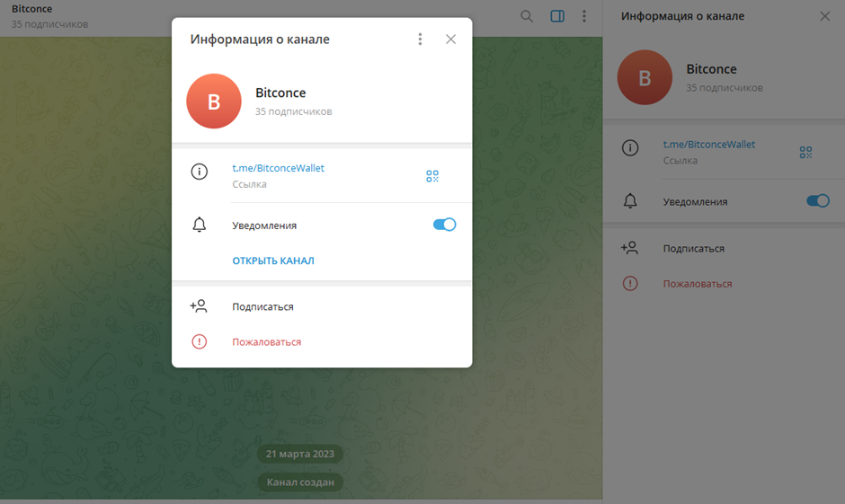
Task: Show the QR code in the sidebar
Action: click(x=805, y=153)
